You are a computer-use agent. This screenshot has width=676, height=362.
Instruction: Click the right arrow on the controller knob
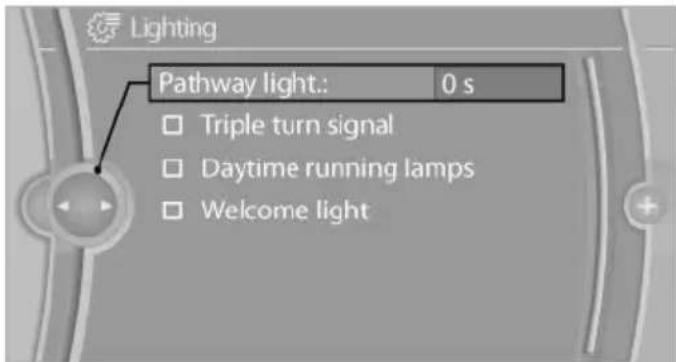(106, 206)
